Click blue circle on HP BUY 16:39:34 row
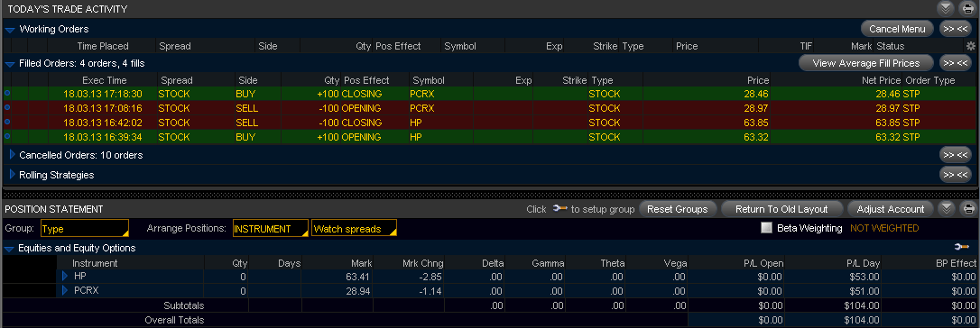The image size is (980, 328). pyautogui.click(x=7, y=136)
